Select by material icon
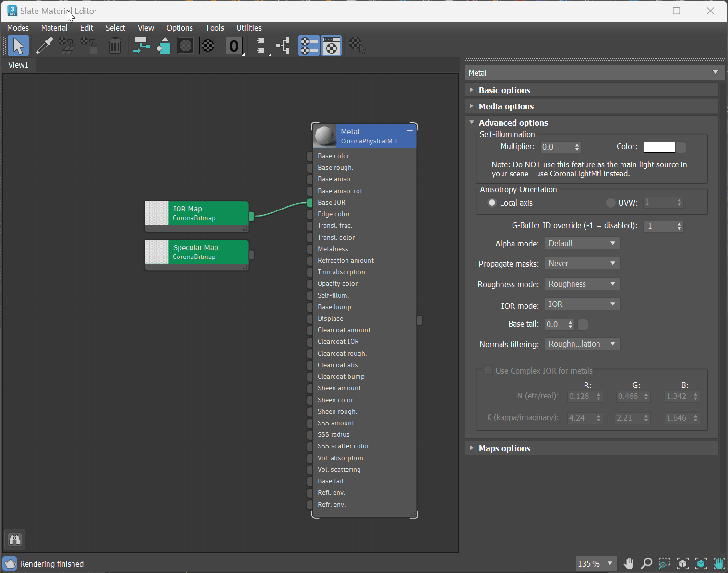Viewport: 728px width, 573px height. (x=357, y=46)
